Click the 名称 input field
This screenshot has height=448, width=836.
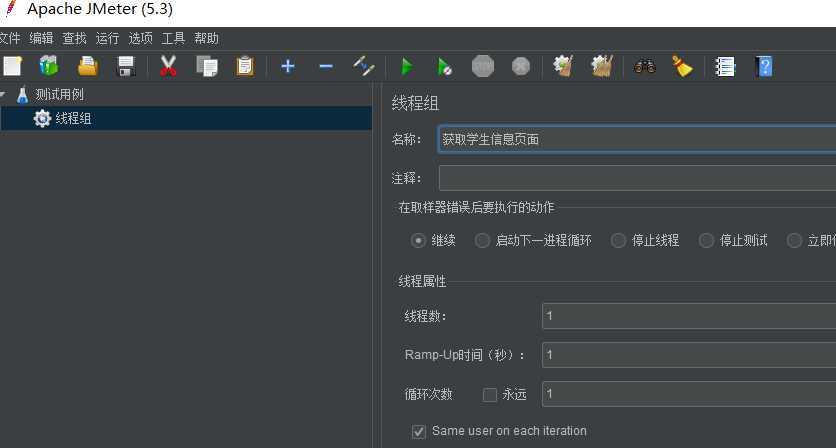point(637,139)
